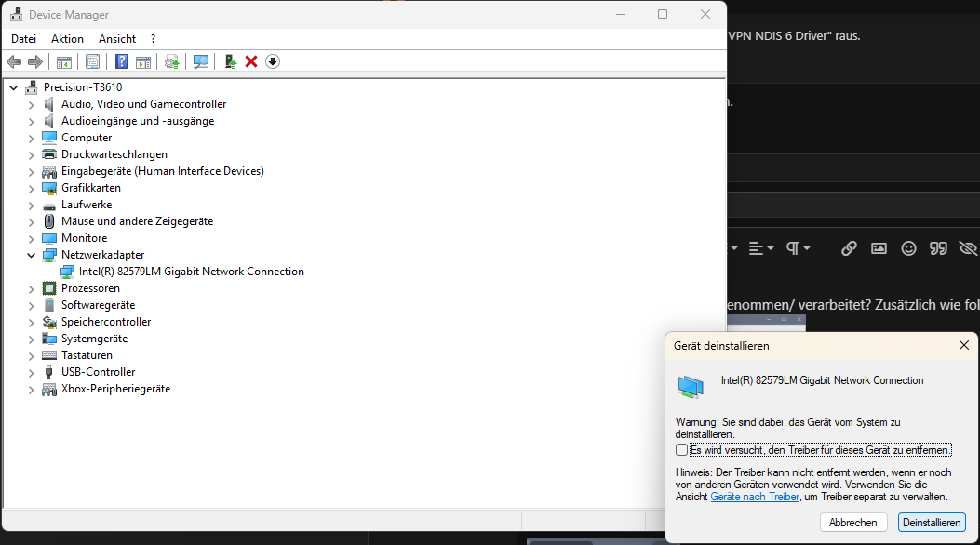The height and width of the screenshot is (545, 980).
Task: Expand Eingabegeräte (Human Interface Devices) chevron
Action: (32, 172)
